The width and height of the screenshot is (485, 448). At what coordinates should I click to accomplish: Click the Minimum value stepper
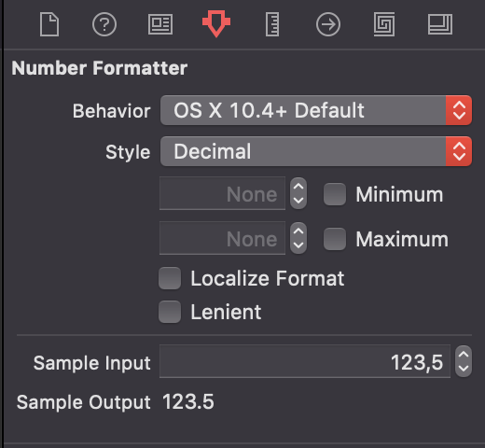click(x=298, y=193)
